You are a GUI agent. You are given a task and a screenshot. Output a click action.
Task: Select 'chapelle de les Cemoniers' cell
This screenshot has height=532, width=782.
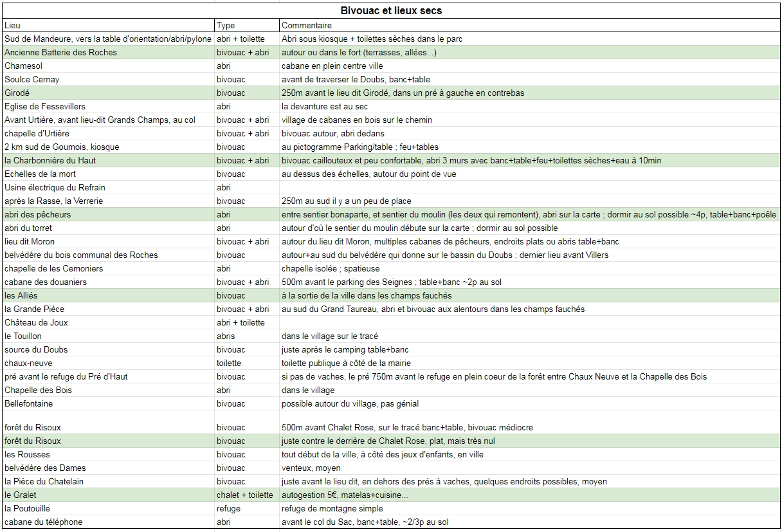tap(109, 269)
